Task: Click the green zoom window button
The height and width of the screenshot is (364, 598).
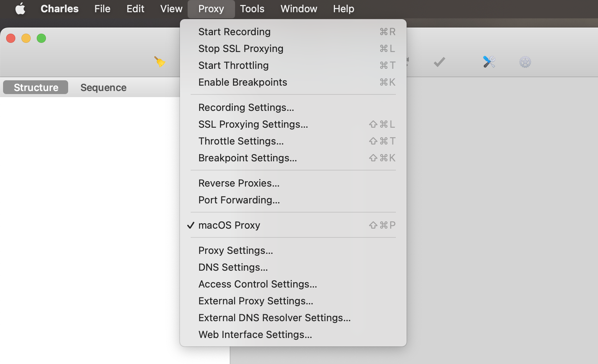Action: (41, 38)
